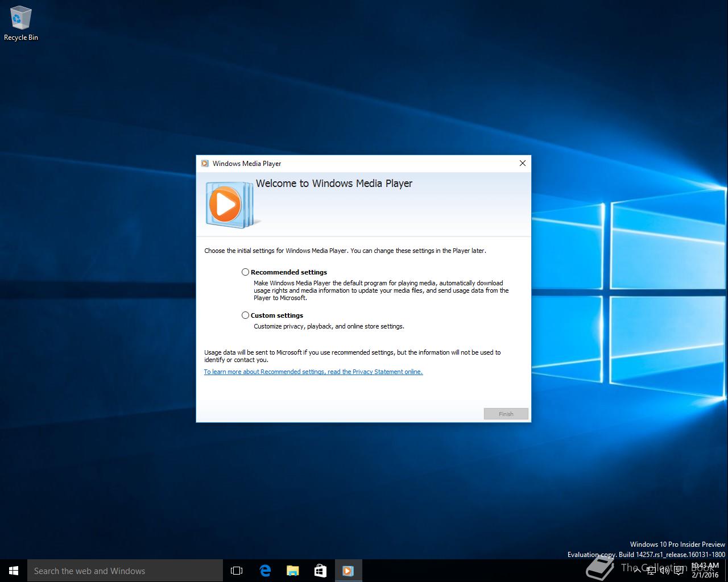The width and height of the screenshot is (728, 582).
Task: Close the Windows Media Player setup dialog
Action: click(x=522, y=164)
